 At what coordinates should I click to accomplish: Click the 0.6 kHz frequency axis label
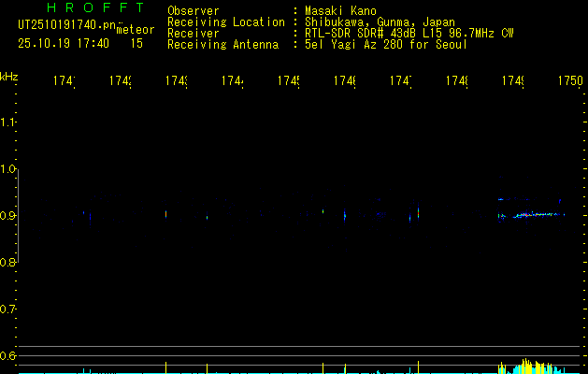point(8,355)
